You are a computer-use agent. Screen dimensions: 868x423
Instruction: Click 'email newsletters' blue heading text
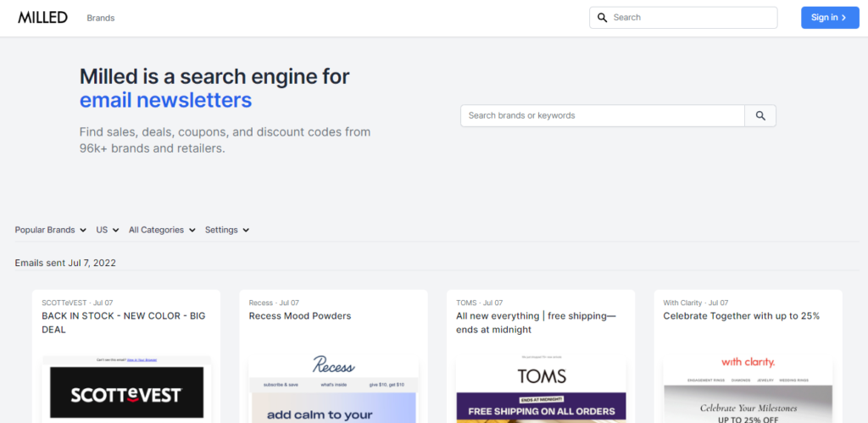(165, 100)
